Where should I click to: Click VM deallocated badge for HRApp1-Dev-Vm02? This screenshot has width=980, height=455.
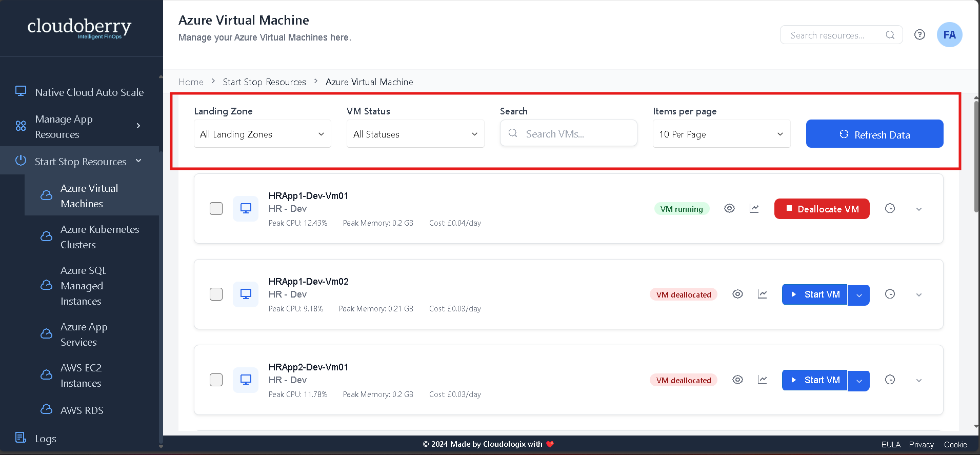pyautogui.click(x=684, y=294)
